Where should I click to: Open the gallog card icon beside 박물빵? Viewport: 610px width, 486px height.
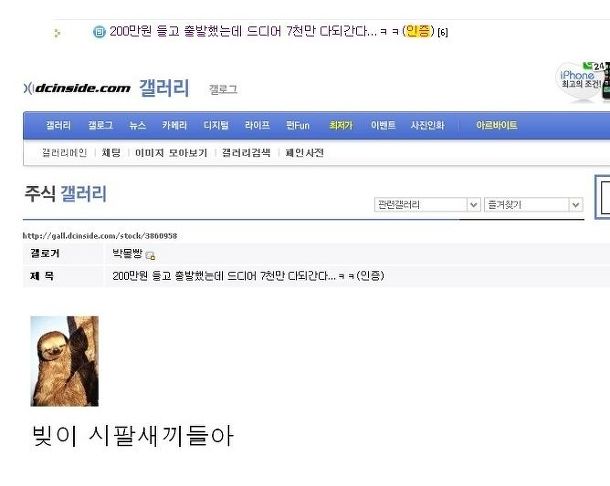150,256
